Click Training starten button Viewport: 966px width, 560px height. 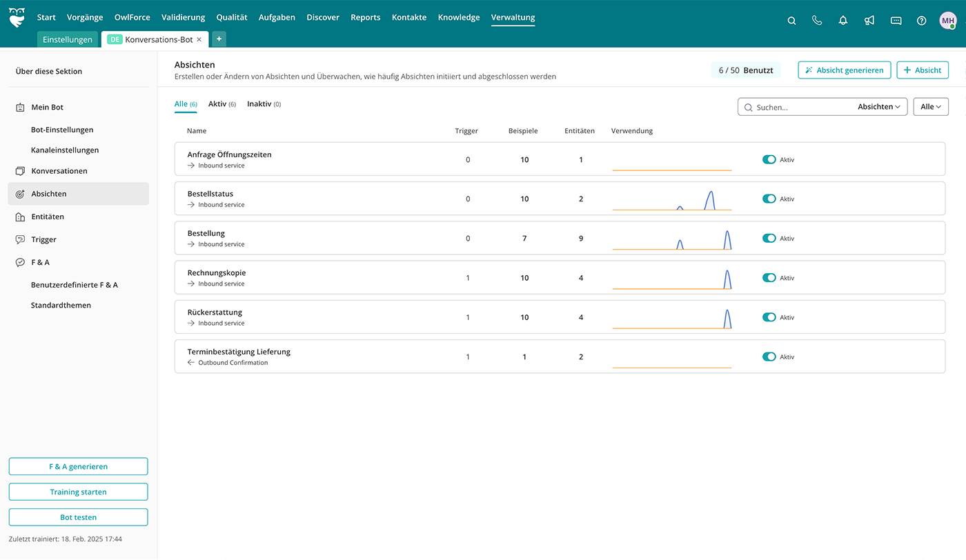click(x=78, y=492)
